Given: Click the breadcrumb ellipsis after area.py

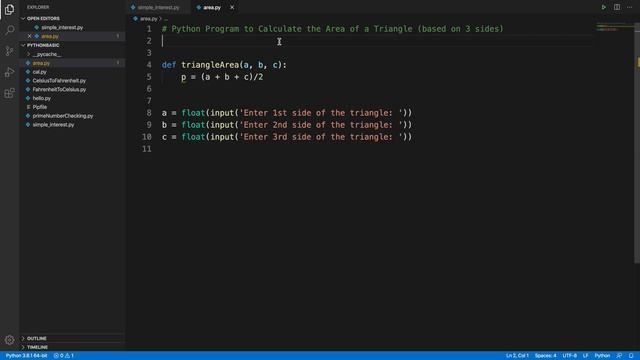Looking at the screenshot, I should click(166, 19).
